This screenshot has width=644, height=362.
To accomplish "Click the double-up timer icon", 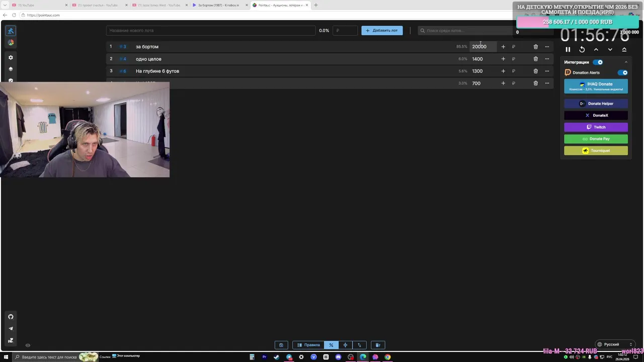I will coord(624,50).
